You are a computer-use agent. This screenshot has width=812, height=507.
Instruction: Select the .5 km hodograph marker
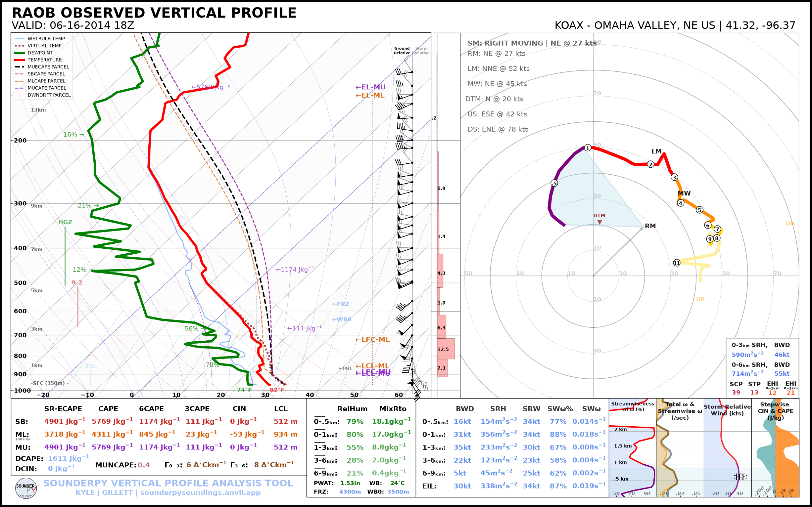[554, 183]
